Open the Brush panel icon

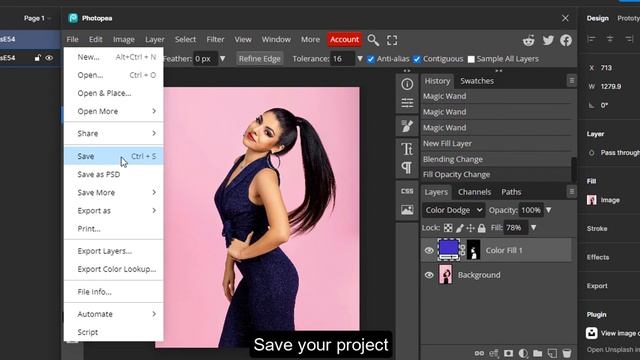click(407, 126)
